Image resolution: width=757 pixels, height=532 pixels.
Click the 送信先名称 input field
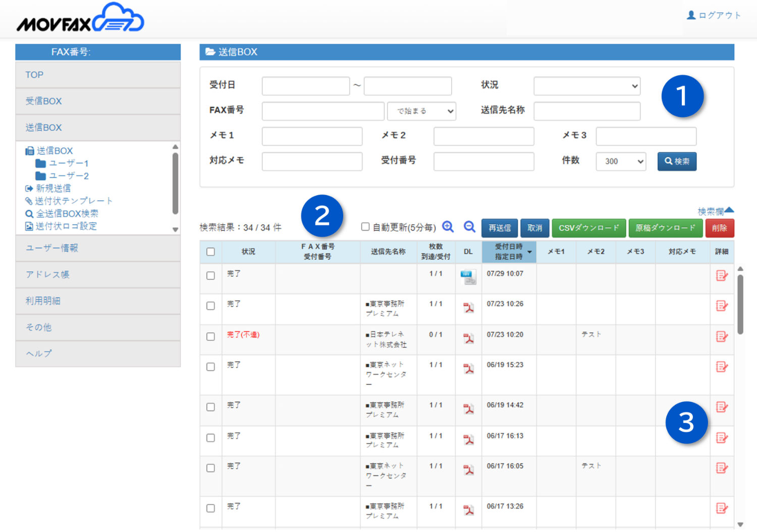(587, 111)
